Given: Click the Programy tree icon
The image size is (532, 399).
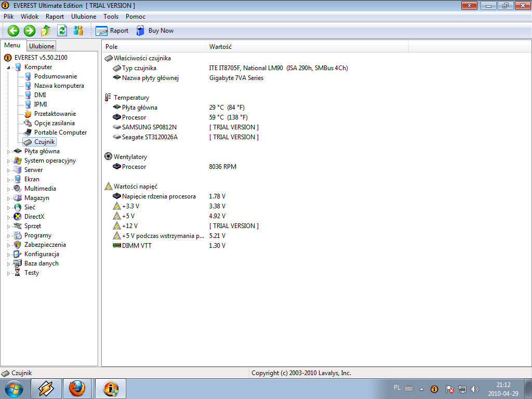Looking at the screenshot, I should pos(18,235).
